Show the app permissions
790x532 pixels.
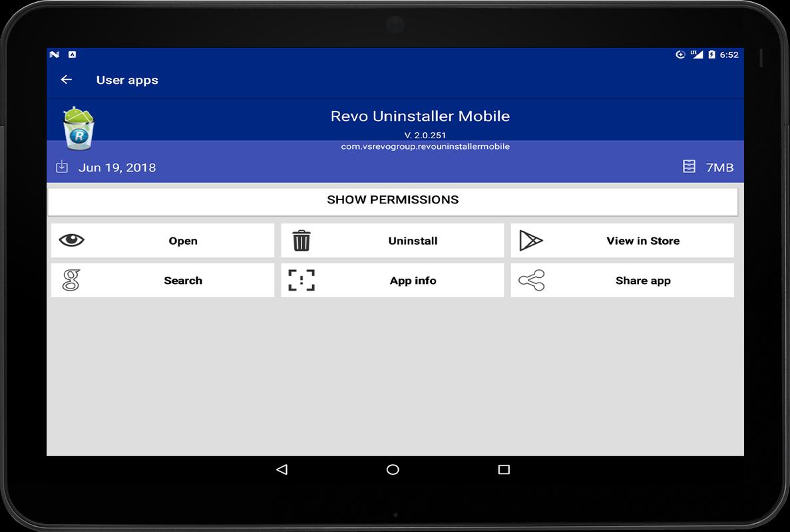(393, 202)
